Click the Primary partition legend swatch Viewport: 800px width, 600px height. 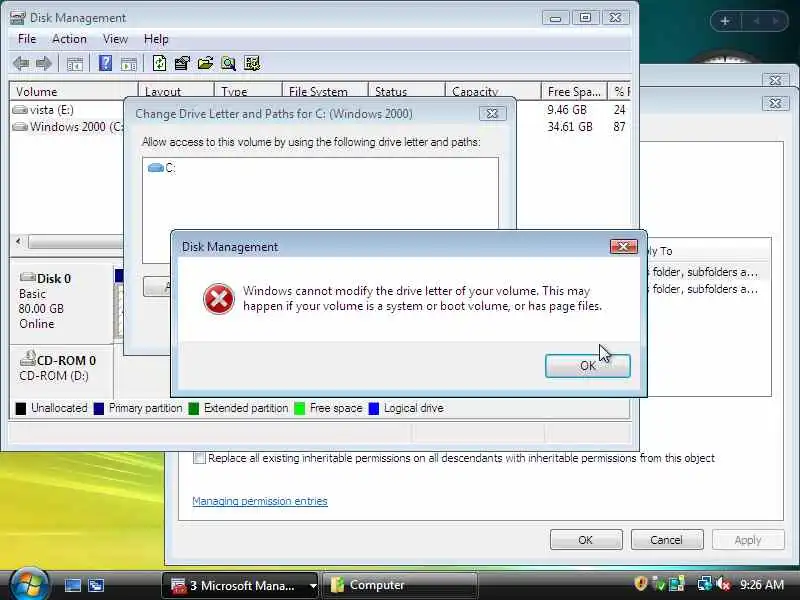(x=99, y=409)
